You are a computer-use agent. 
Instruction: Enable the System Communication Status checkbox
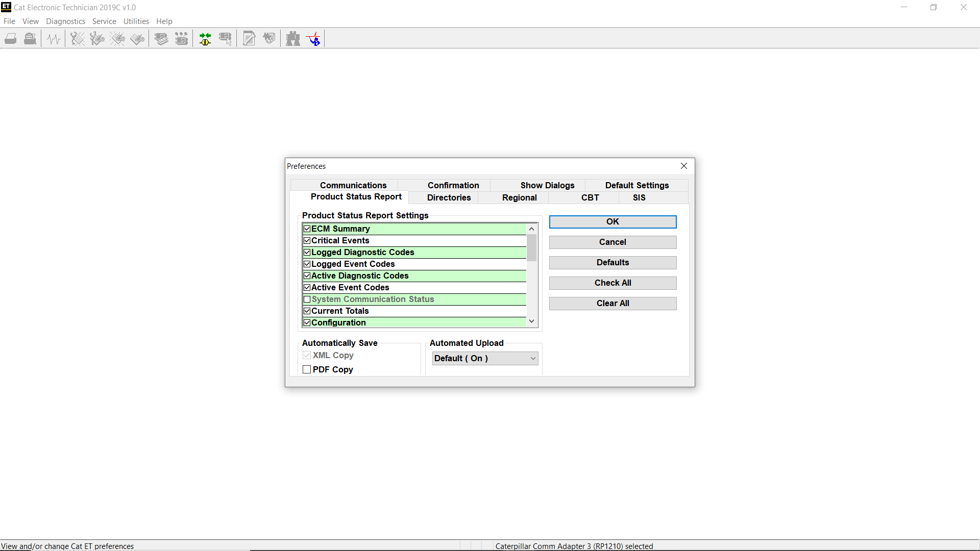pos(307,299)
